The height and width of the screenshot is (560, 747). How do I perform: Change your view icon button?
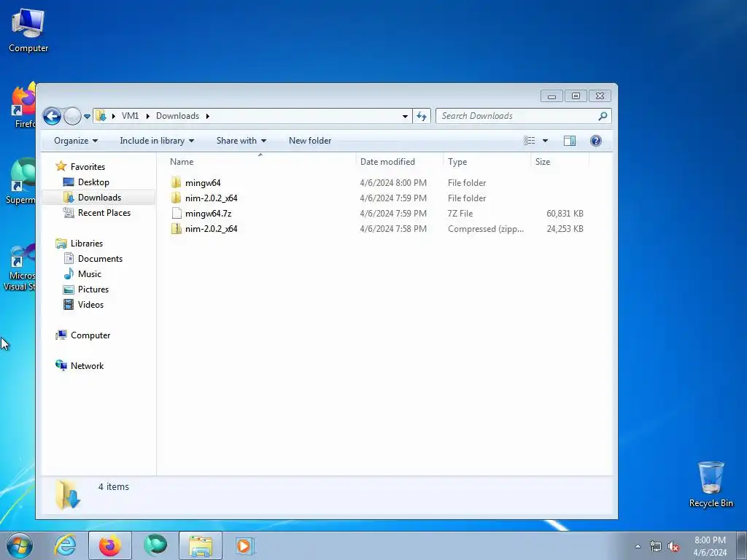pyautogui.click(x=530, y=141)
